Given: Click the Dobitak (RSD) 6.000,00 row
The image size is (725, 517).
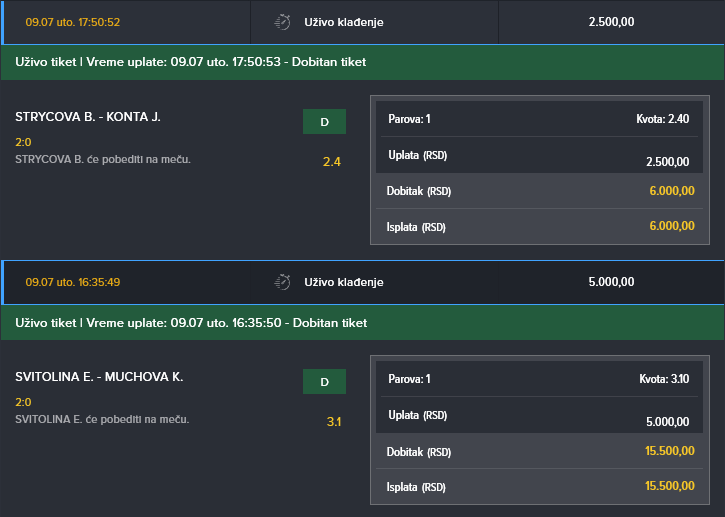Looking at the screenshot, I should pos(540,191).
